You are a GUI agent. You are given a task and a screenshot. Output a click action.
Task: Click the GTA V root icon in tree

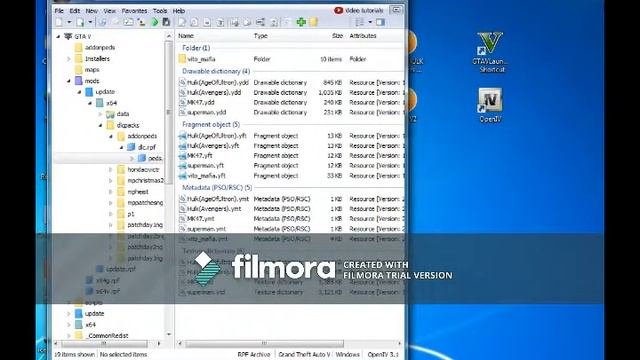pos(68,37)
